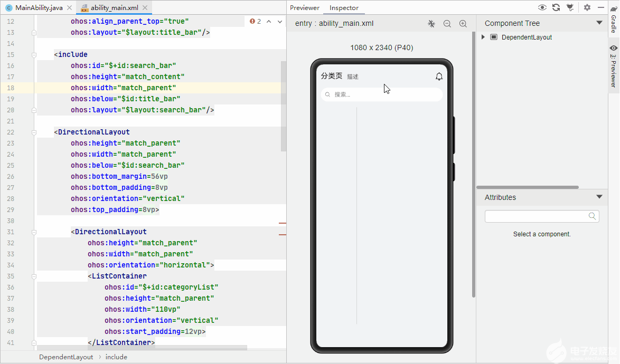Screen dimensions: 620x364
Task: Zoom out the preview
Action: click(447, 24)
